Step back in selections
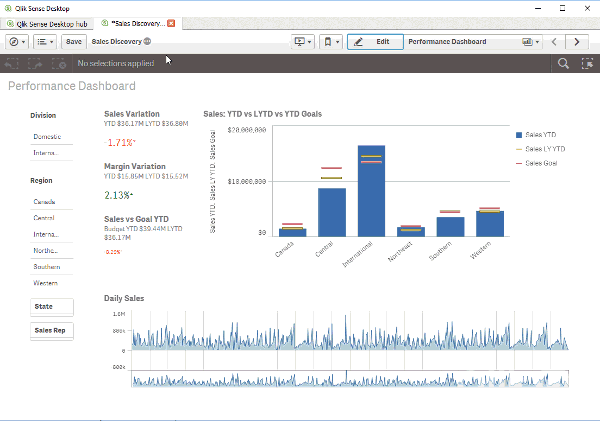This screenshot has width=600, height=421. 11,64
